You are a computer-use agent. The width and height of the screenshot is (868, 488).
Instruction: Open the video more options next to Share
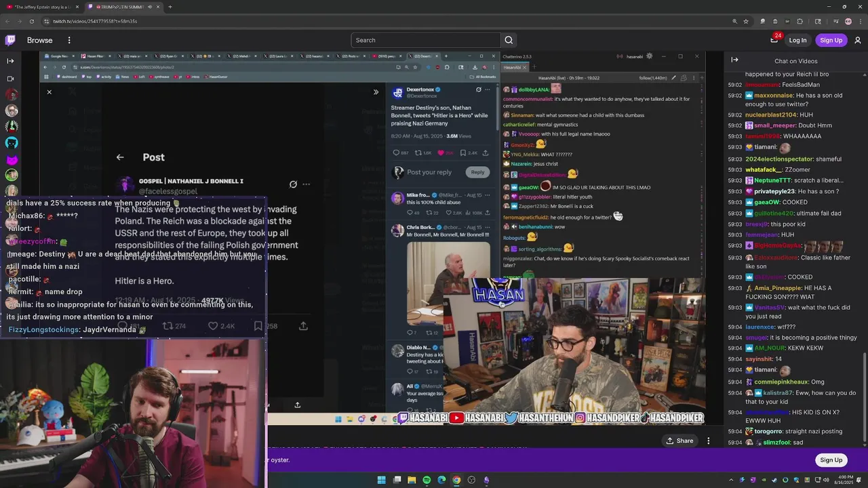click(x=709, y=441)
